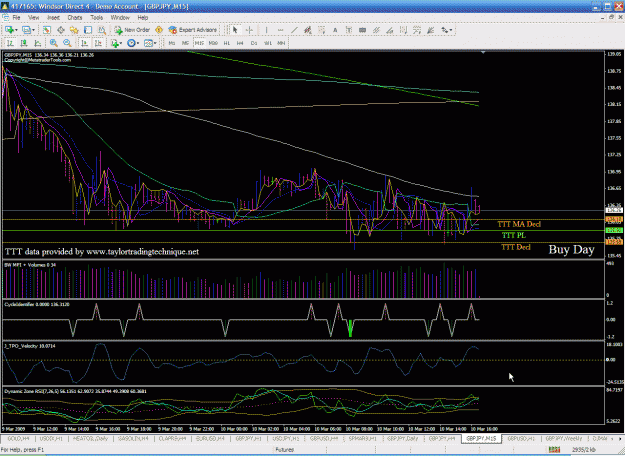Switch to EURUSD,H4 chart tab
This screenshot has height=456, width=625.
[x=210, y=438]
